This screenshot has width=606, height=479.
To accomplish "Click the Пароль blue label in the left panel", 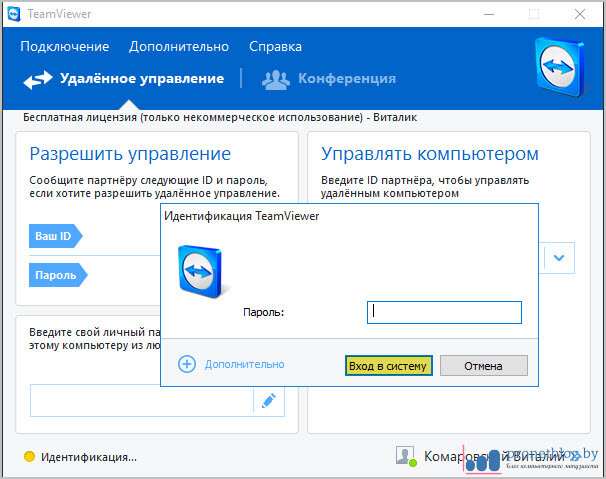I will pos(58,275).
